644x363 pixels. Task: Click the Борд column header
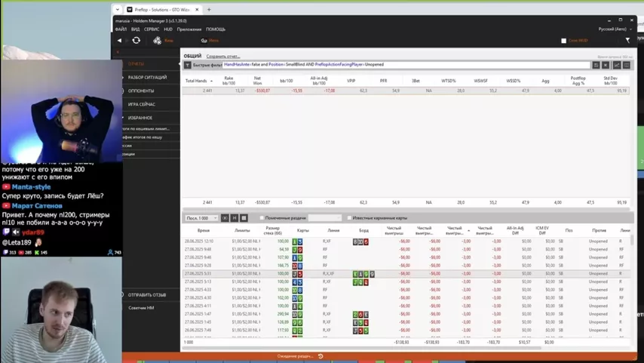[x=363, y=231]
